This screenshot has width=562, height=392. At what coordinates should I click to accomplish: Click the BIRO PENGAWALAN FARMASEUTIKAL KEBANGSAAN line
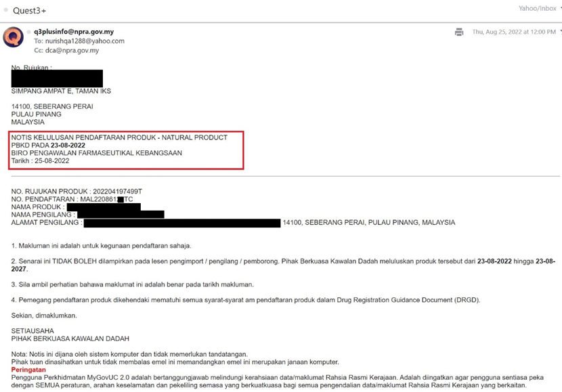97,153
